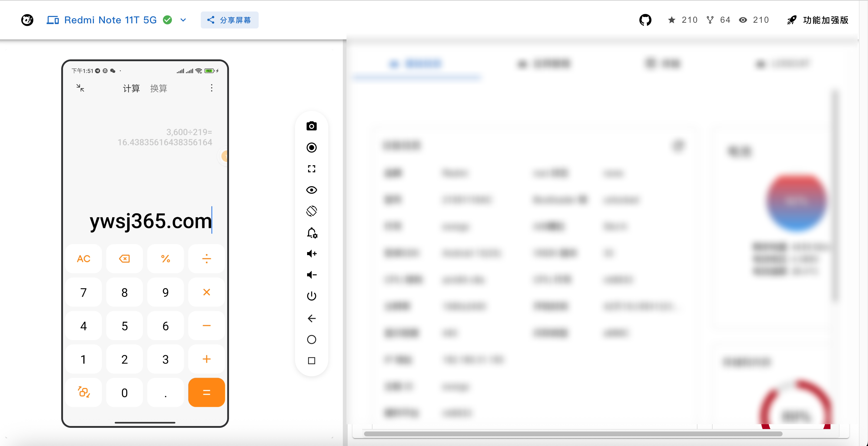Click the camera screenshot icon
868x446 pixels.
[311, 126]
